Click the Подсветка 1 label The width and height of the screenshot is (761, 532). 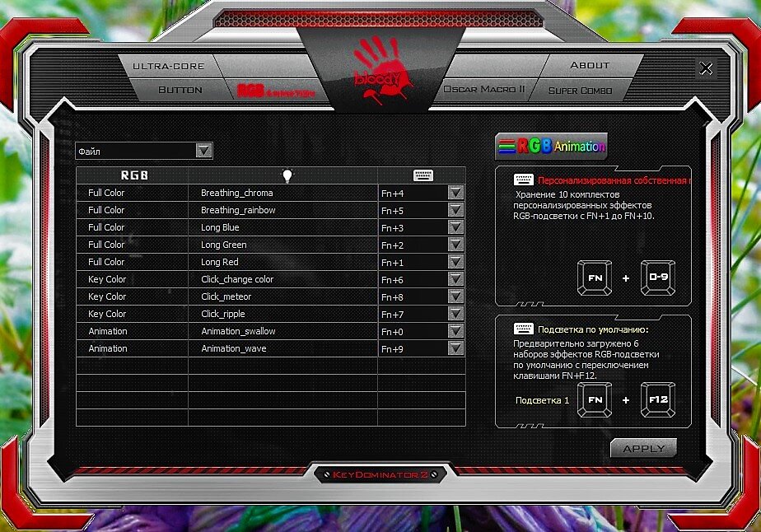point(542,400)
